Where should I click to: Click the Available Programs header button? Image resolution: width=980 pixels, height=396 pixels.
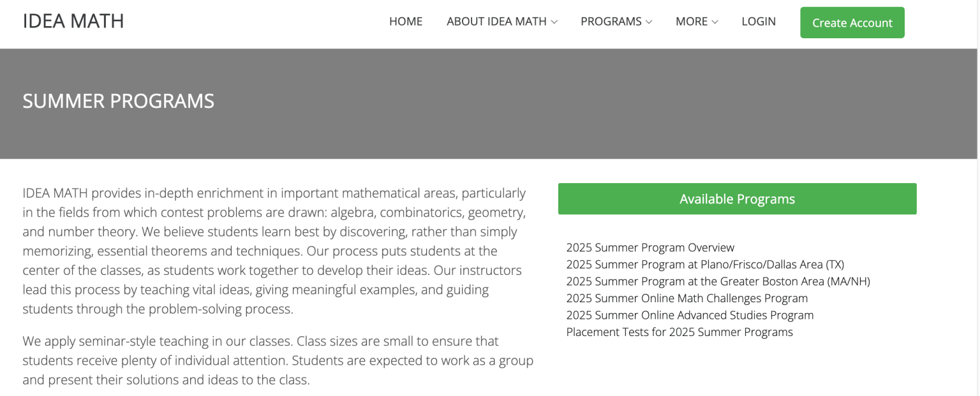[737, 198]
